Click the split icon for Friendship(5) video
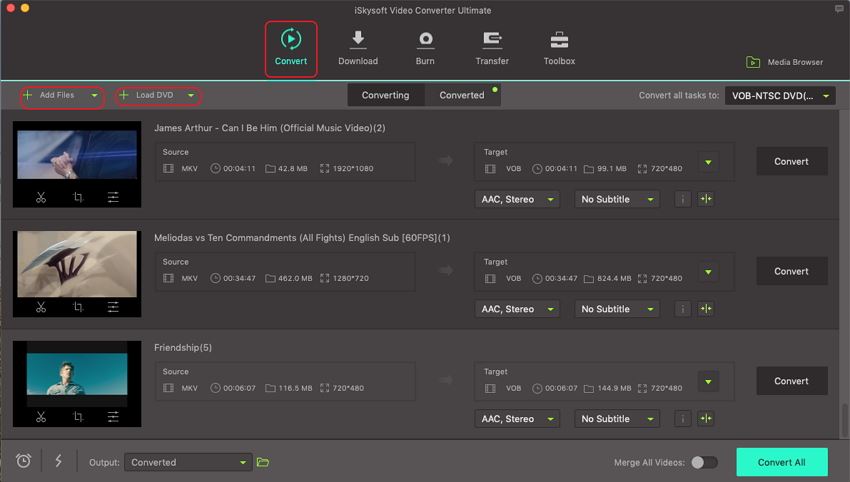The height and width of the screenshot is (482, 850). point(706,419)
